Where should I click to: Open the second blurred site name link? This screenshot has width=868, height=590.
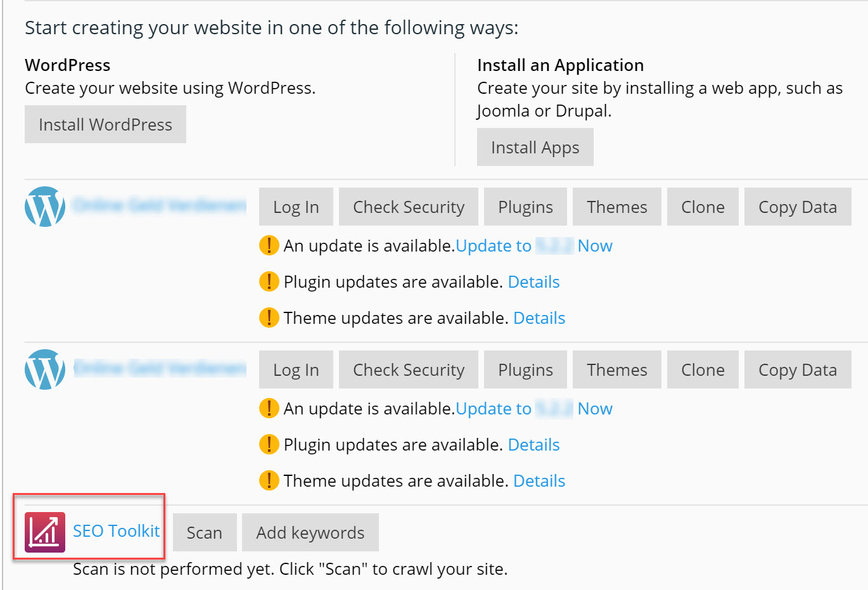point(160,368)
